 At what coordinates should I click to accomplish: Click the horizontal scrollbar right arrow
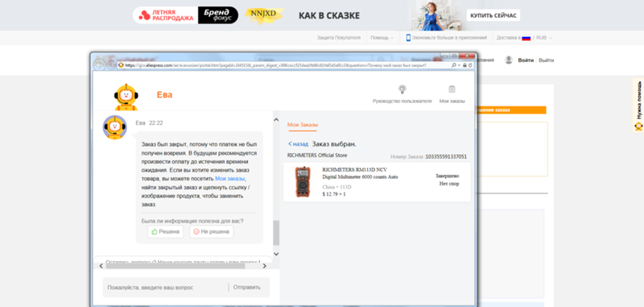[x=265, y=266]
